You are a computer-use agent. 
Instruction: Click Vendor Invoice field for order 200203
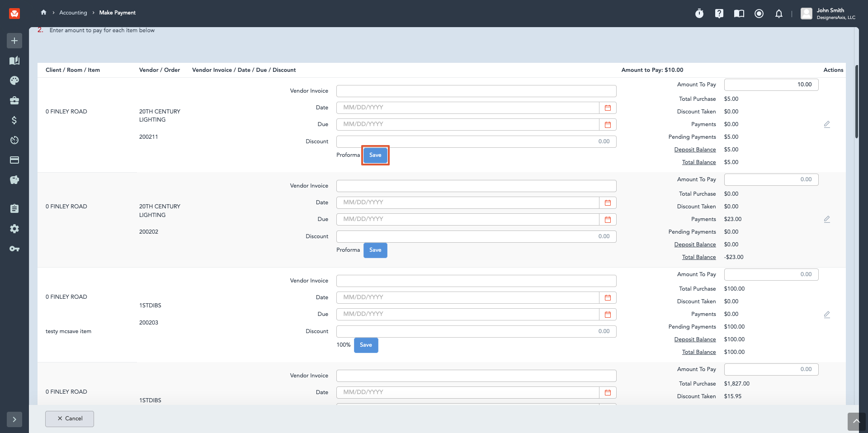coord(476,281)
